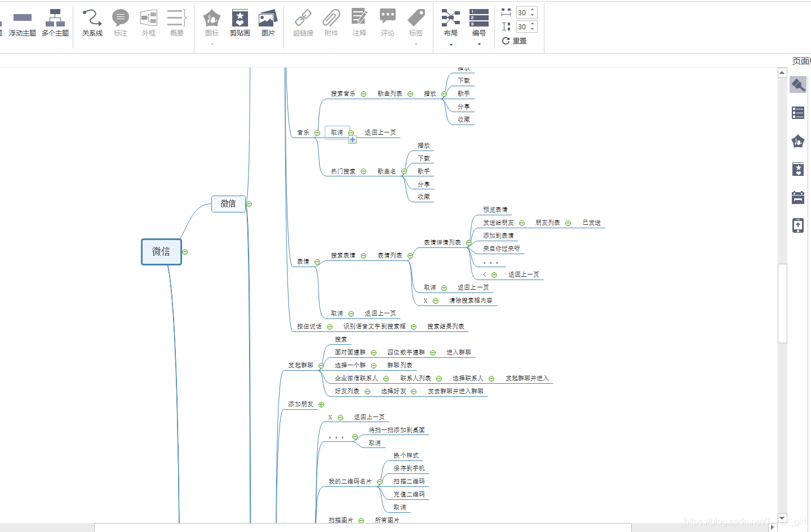This screenshot has height=532, width=811.
Task: Click the vertical spacing input field
Action: pyautogui.click(x=523, y=26)
